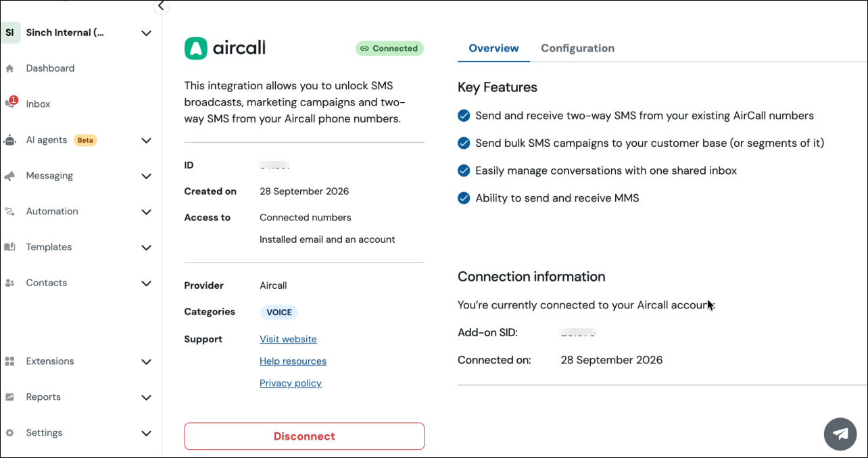This screenshot has height=458, width=868.
Task: Click the Inbox icon with notification badge
Action: [11, 103]
